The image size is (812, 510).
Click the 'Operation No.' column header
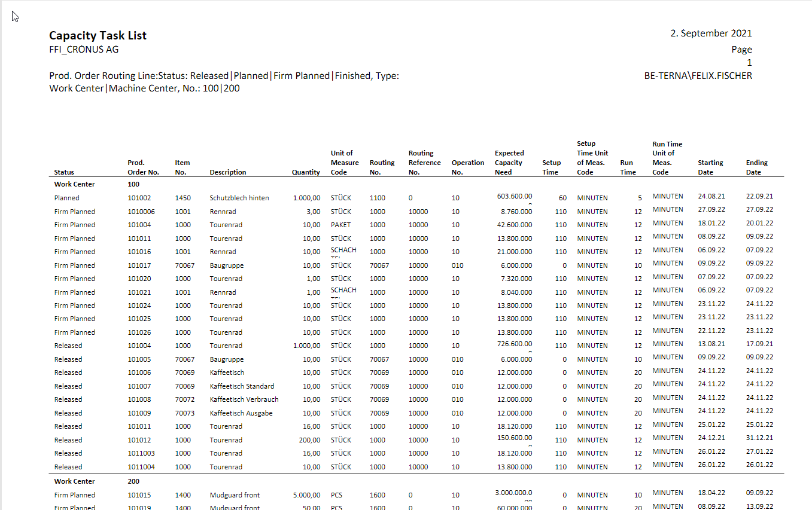468,167
